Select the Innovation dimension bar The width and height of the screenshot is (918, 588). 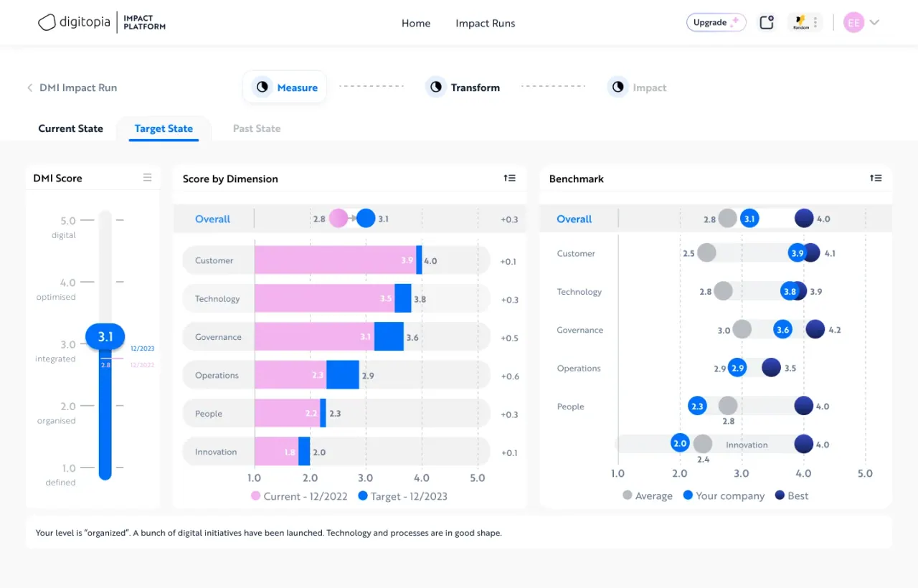pyautogui.click(x=336, y=452)
